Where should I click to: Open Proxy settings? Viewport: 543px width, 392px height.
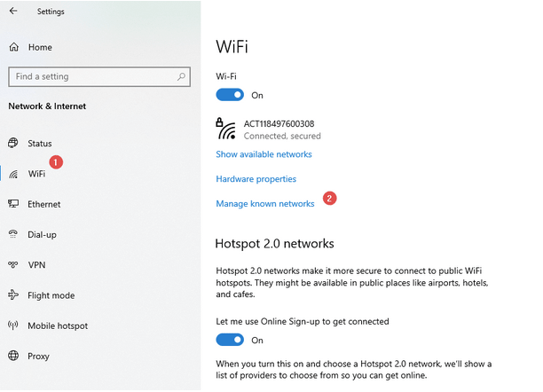pyautogui.click(x=38, y=357)
